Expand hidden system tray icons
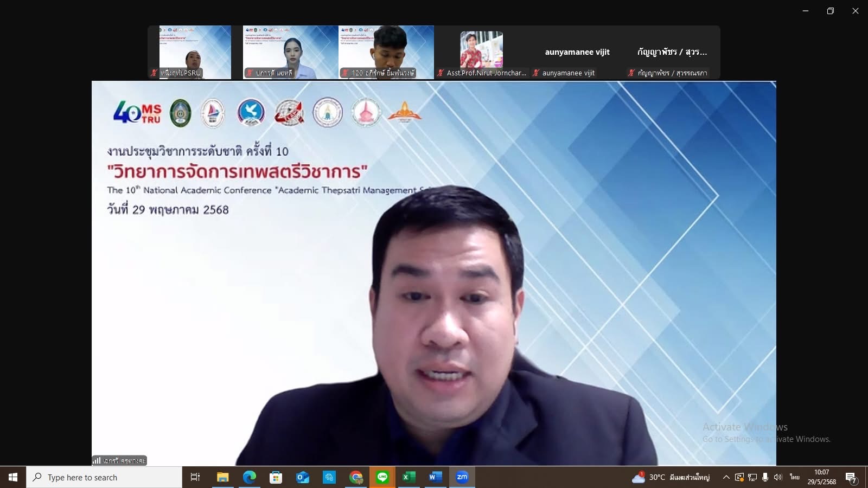868x488 pixels. point(726,477)
